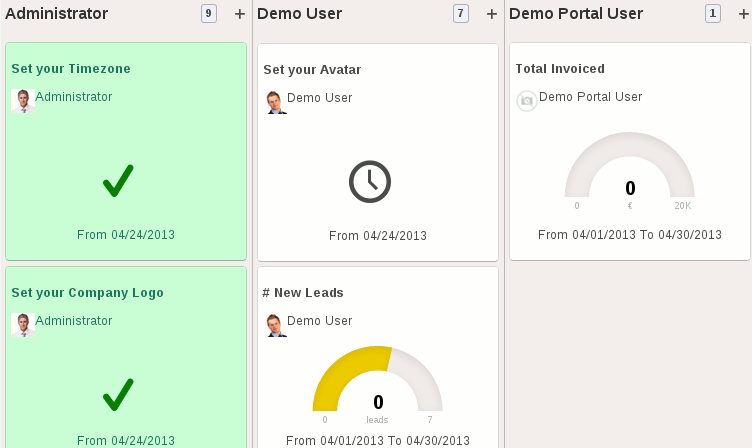Image resolution: width=752 pixels, height=448 pixels.
Task: Click the Demo User count badge showing 7
Action: click(460, 14)
